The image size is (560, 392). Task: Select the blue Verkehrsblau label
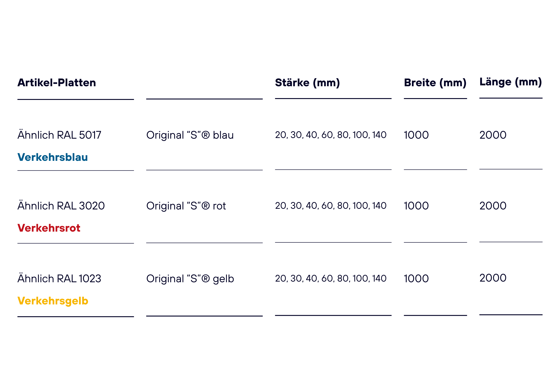(x=53, y=157)
